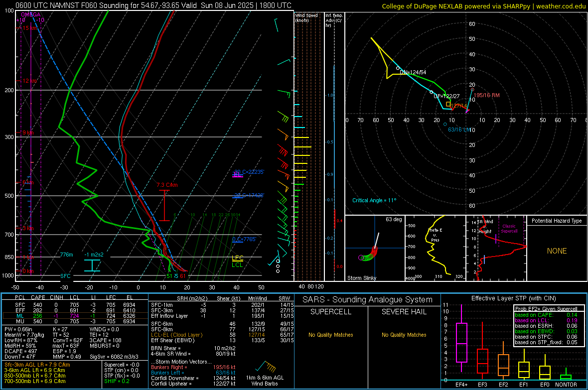Click the 1km & 6km AGL wind barbs icon
The image size is (588, 390).
265,367
